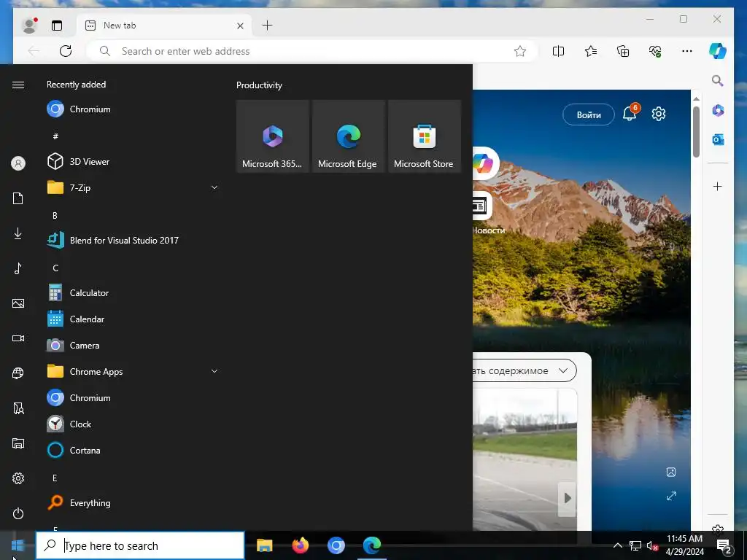This screenshot has width=747, height=560.
Task: Open the page notifications bell
Action: point(630,114)
